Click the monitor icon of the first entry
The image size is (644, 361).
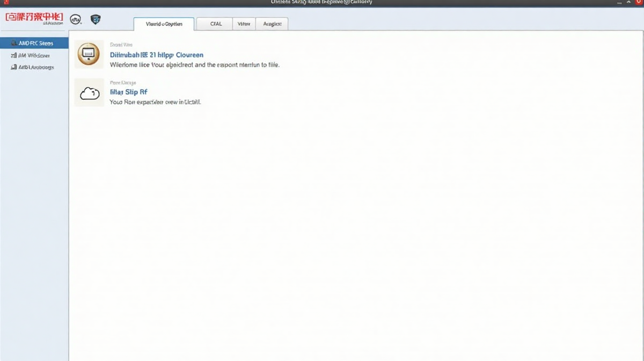pyautogui.click(x=89, y=54)
